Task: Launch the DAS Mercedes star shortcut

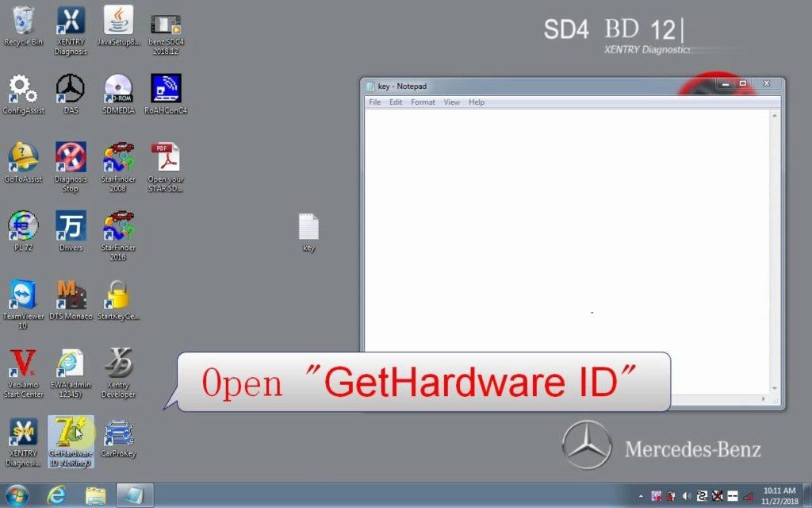Action: pyautogui.click(x=71, y=94)
